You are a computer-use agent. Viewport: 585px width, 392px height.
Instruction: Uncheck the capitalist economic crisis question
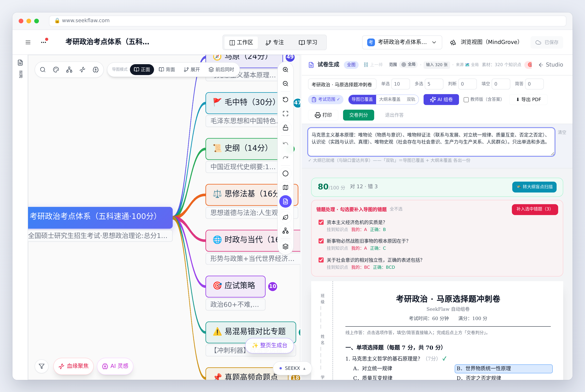pos(321,222)
